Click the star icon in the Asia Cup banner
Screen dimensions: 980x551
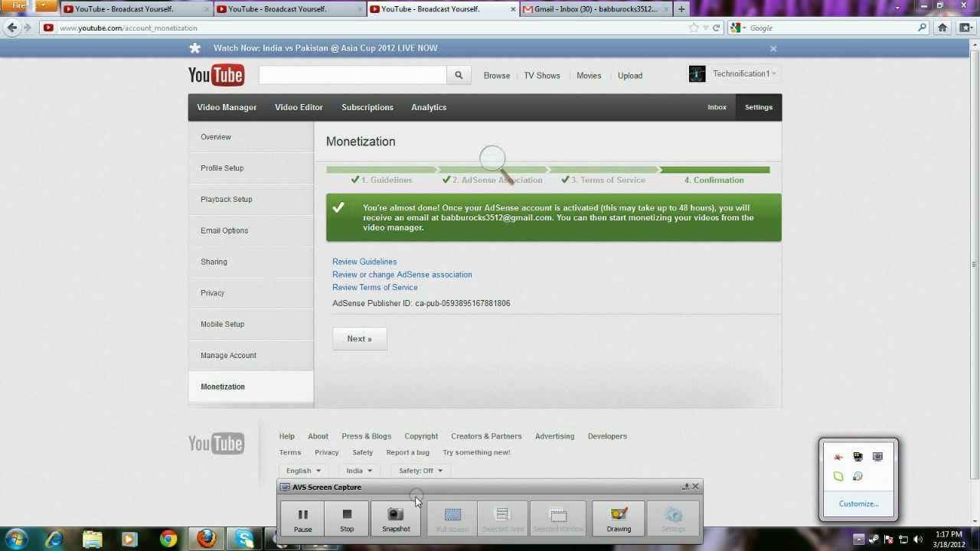click(x=195, y=48)
